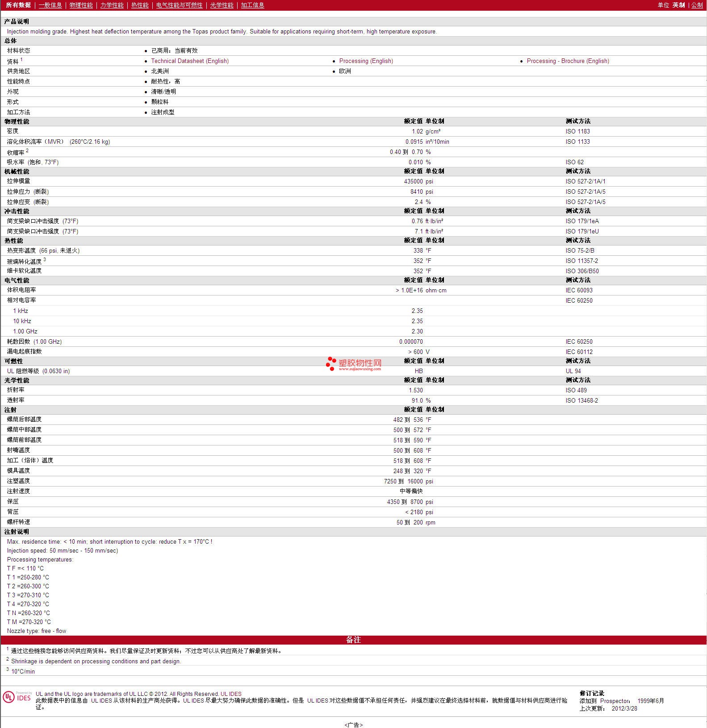Image resolution: width=707 pixels, height=728 pixels.
Task: Click the 透射率 value 91.0
Action: 417,400
